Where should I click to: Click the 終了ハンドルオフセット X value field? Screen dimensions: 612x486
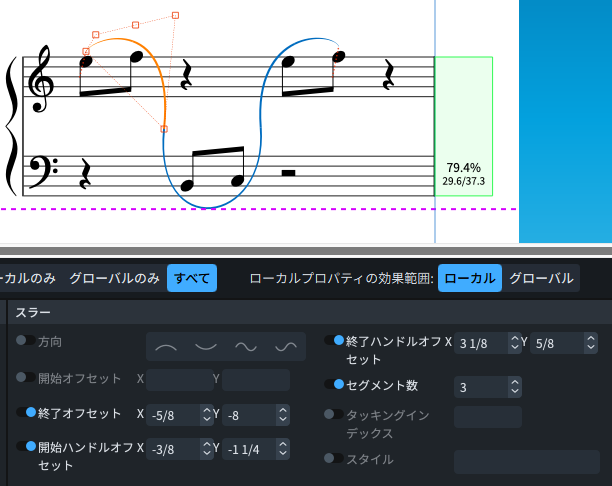pyautogui.click(x=482, y=343)
